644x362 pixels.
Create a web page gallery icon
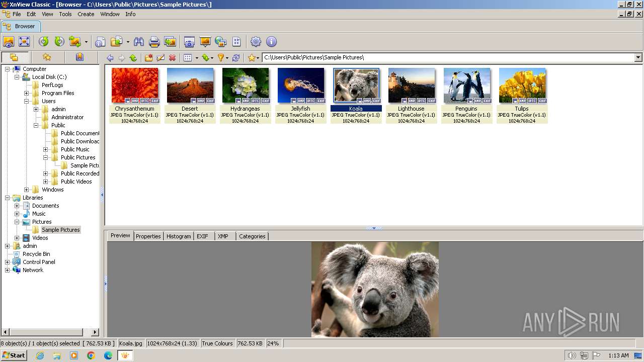point(220,42)
